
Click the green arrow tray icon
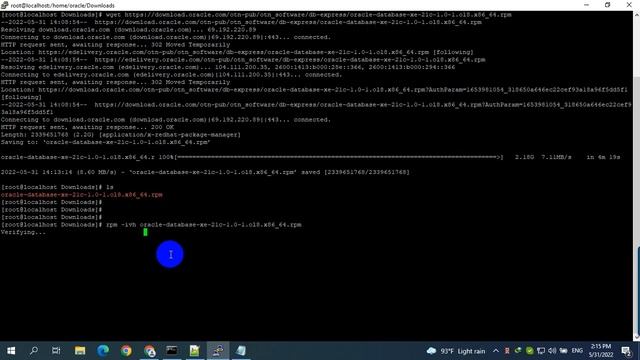[518, 351]
